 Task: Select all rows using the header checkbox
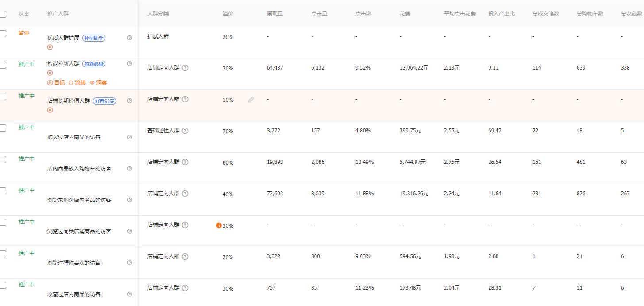(x=4, y=14)
